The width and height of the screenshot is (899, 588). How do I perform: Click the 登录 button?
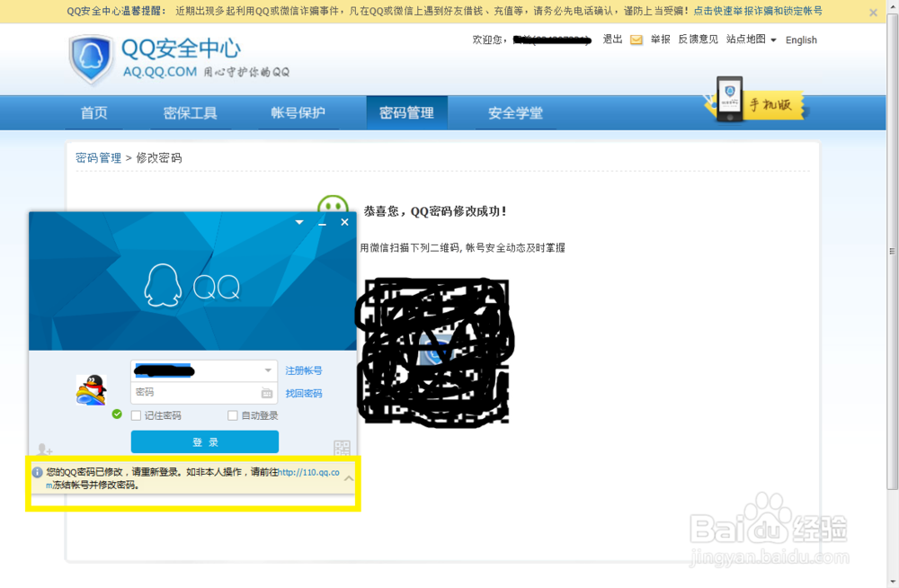click(205, 441)
